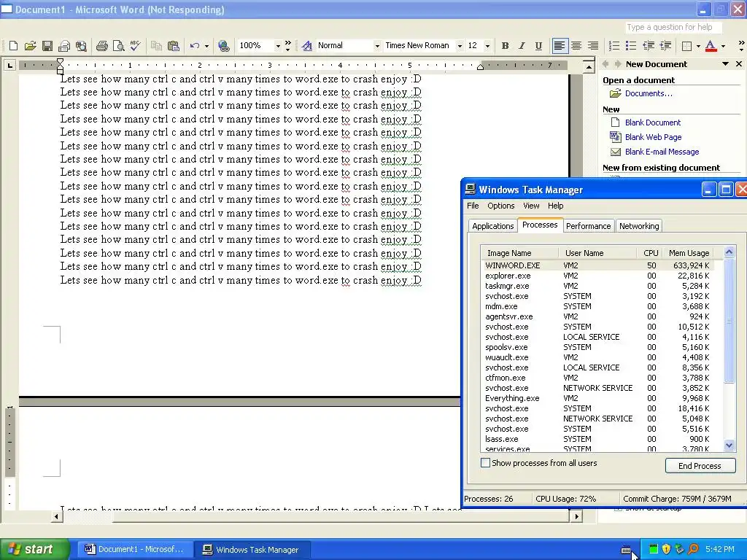
Task: Click the Blank Web Page link
Action: 653,137
